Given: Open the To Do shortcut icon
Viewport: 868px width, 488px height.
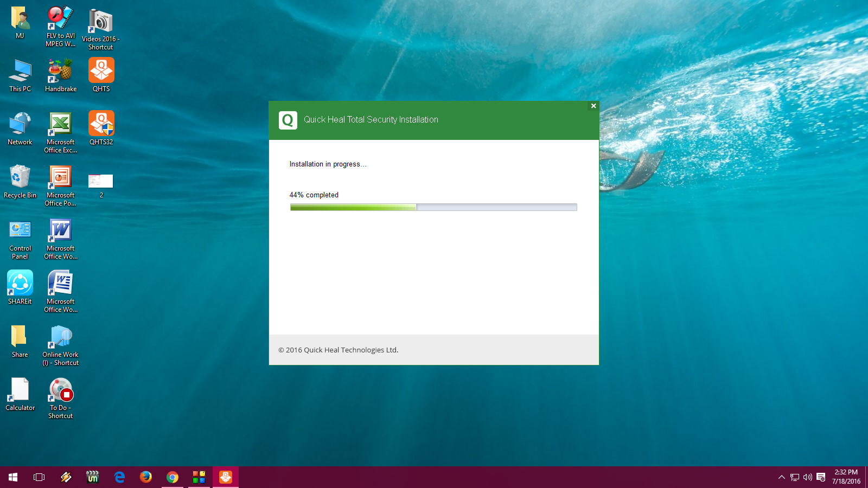Looking at the screenshot, I should coord(60,389).
